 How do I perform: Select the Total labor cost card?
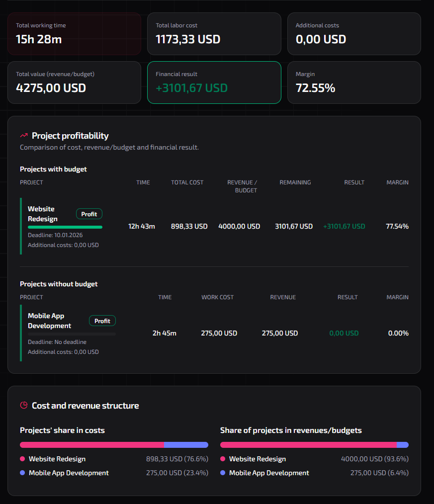214,33
